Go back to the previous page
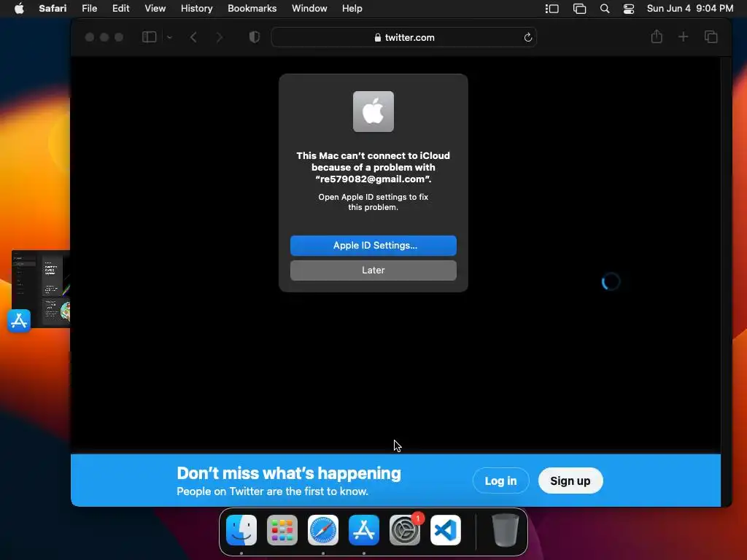Image resolution: width=747 pixels, height=560 pixels. [193, 37]
